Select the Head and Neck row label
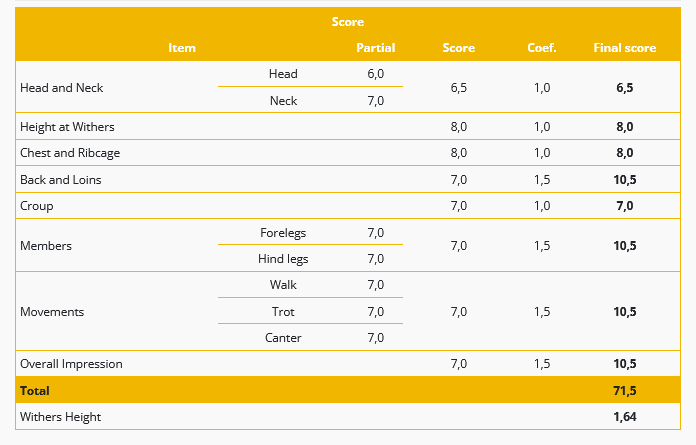696x445 pixels. 61,88
